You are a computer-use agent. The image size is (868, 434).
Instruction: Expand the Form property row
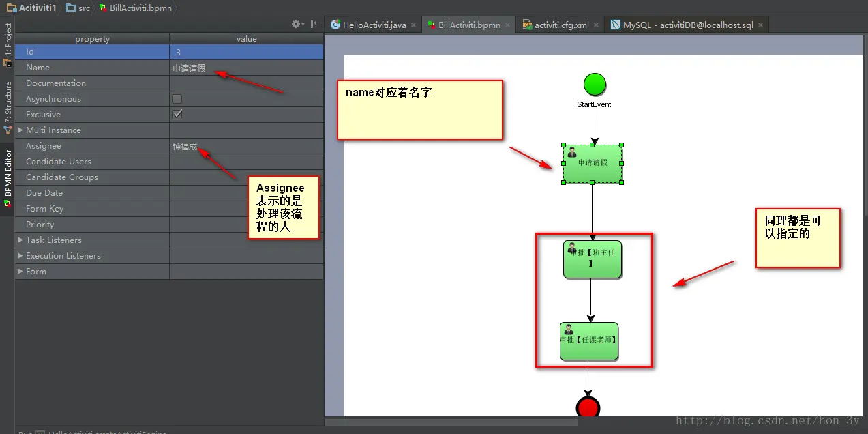20,272
